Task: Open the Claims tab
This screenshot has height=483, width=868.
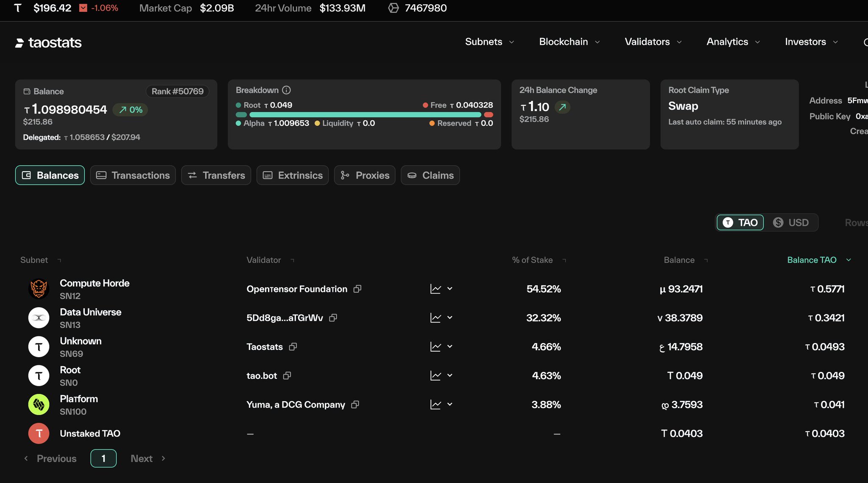Action: click(430, 175)
